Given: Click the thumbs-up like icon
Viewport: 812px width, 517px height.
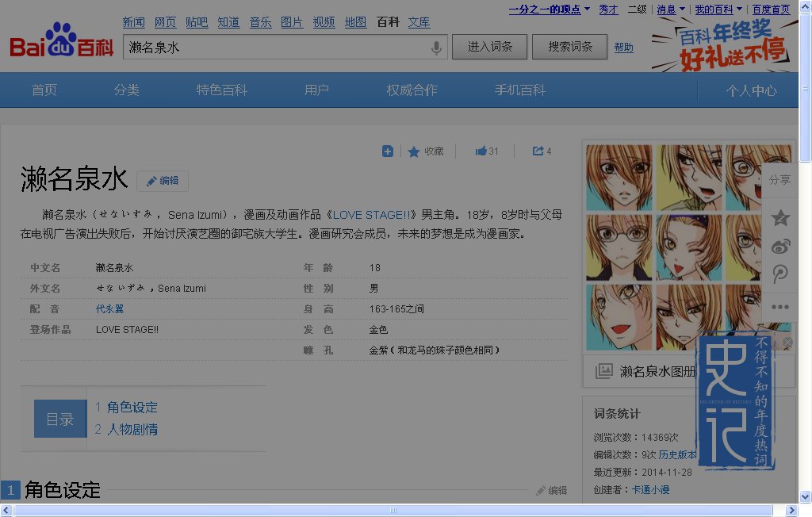Looking at the screenshot, I should coord(481,151).
